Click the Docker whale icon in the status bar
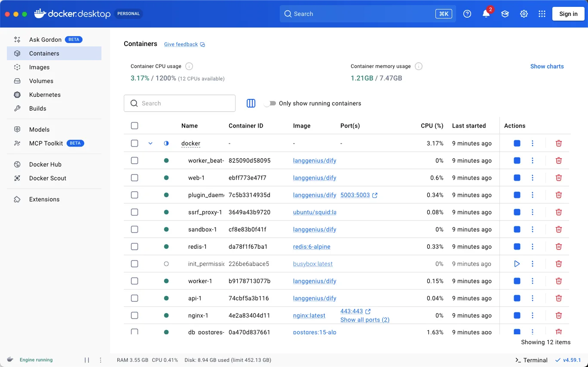The height and width of the screenshot is (367, 588). click(x=10, y=360)
